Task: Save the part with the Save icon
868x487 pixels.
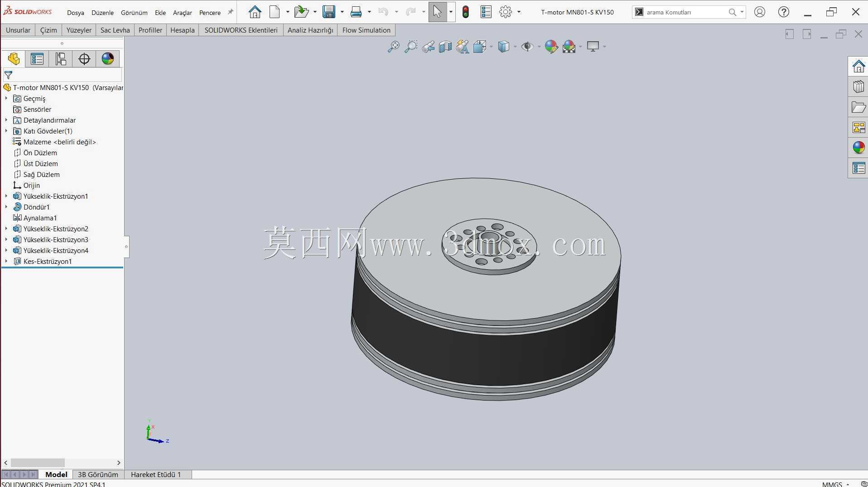Action: (329, 12)
